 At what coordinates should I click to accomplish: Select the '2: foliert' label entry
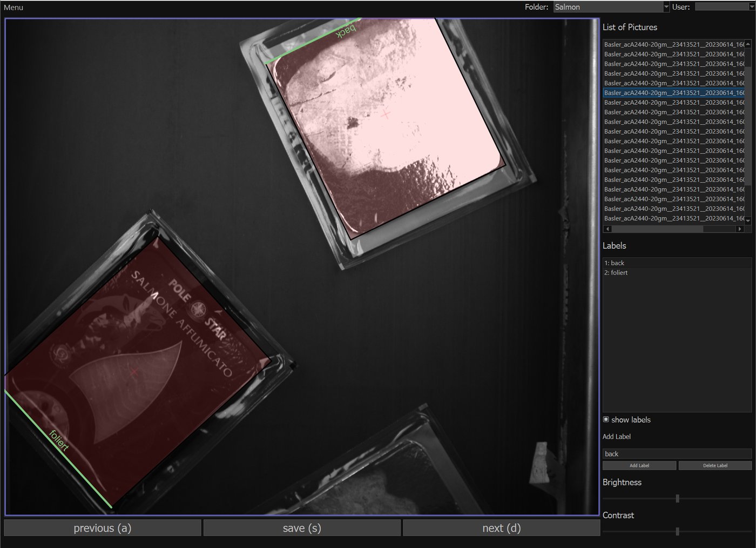point(677,272)
